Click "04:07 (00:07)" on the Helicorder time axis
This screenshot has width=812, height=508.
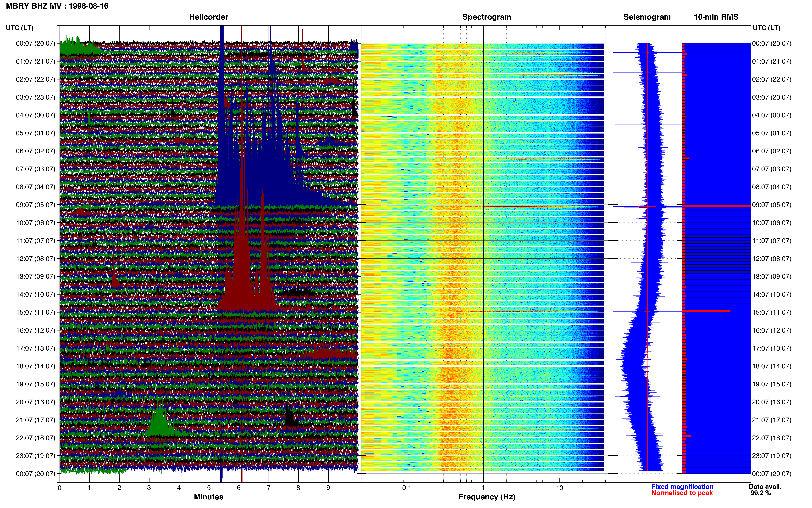tap(35, 115)
